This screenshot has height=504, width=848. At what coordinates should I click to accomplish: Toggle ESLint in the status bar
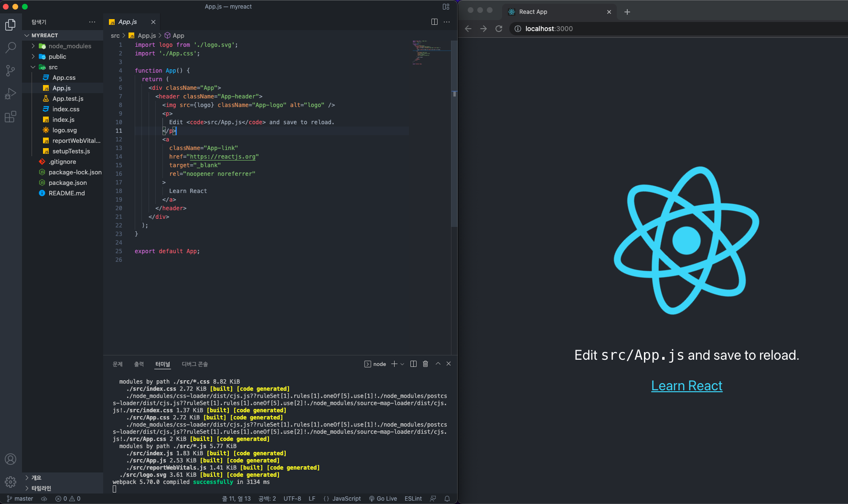(413, 499)
